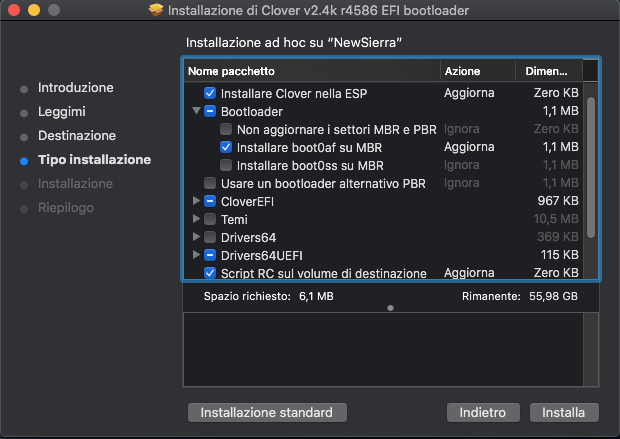620x439 pixels.
Task: Click the Clover package icon in title bar
Action: click(156, 10)
